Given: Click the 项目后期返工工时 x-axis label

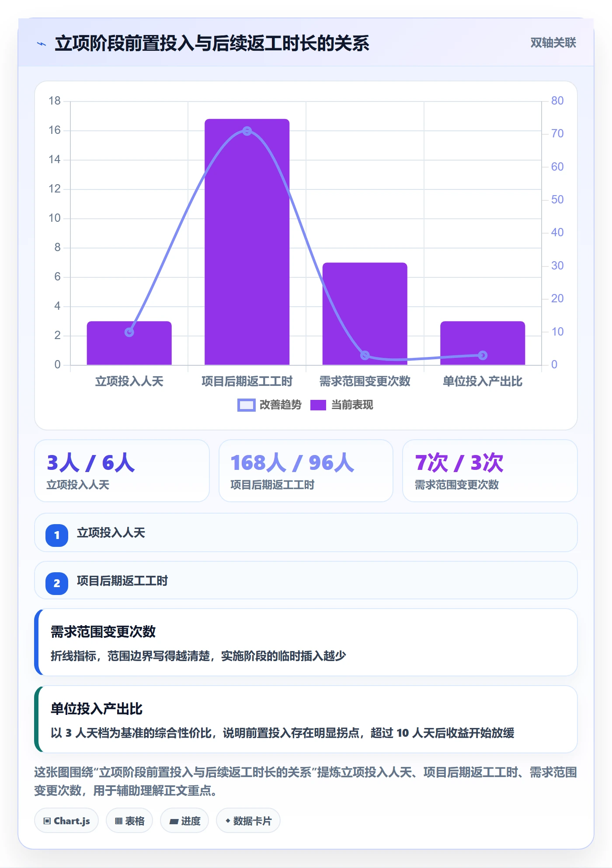Looking at the screenshot, I should coord(247,381).
